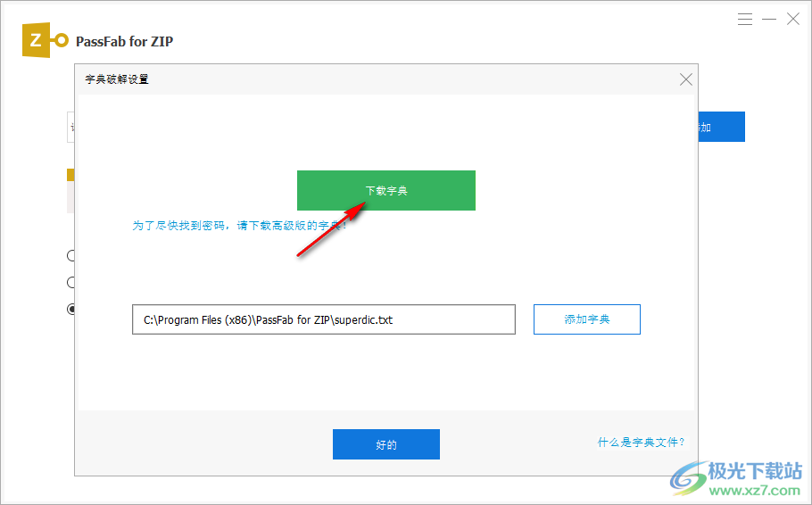Minimize the PassFab for ZIP window

[x=768, y=19]
